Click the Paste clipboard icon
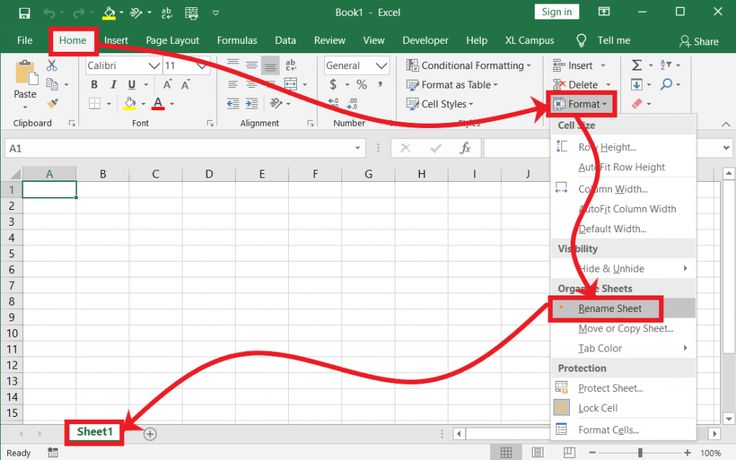 click(x=25, y=74)
